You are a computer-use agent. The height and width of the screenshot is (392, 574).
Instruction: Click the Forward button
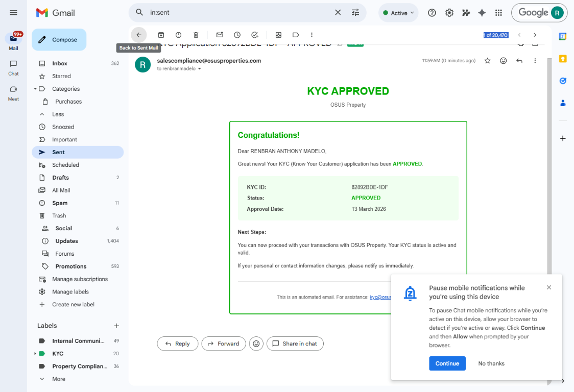tap(224, 344)
